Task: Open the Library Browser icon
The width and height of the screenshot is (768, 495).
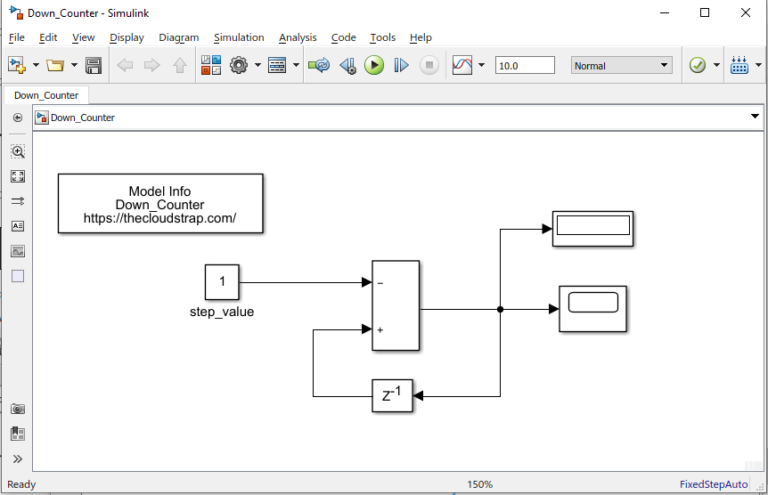Action: coord(211,65)
